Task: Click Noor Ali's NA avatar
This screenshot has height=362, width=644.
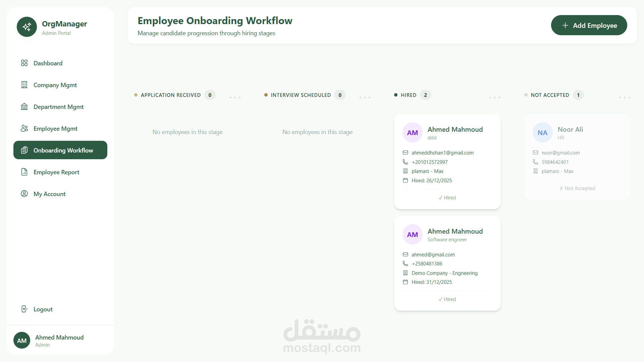Action: click(x=542, y=133)
